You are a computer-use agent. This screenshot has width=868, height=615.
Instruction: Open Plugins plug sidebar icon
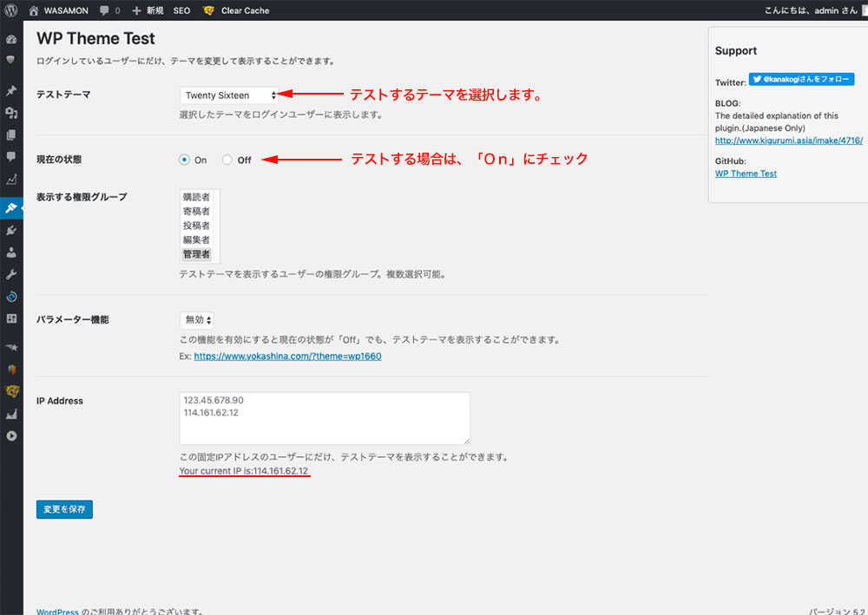tap(11, 231)
